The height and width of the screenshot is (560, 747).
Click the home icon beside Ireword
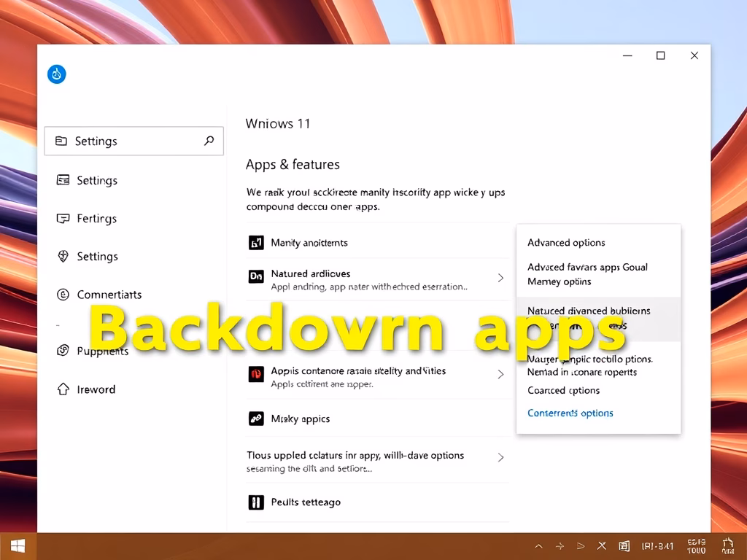(x=63, y=389)
